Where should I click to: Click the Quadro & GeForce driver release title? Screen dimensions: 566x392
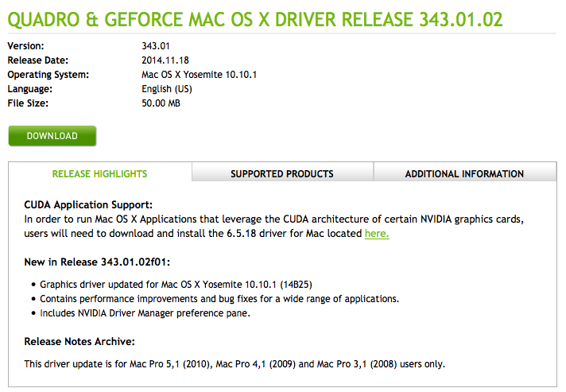[255, 20]
